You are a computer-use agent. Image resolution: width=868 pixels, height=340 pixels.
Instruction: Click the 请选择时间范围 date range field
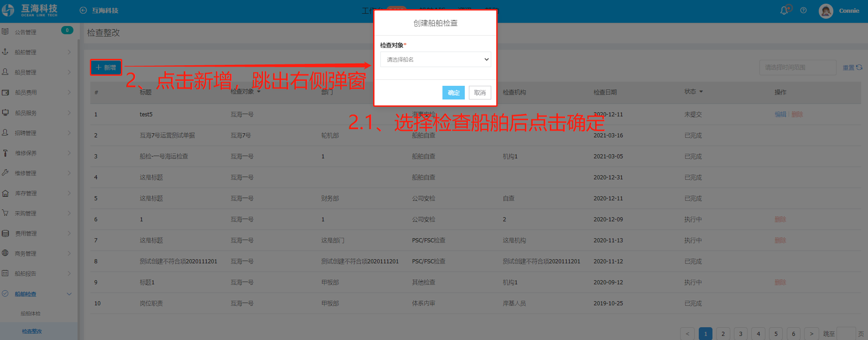click(x=798, y=68)
